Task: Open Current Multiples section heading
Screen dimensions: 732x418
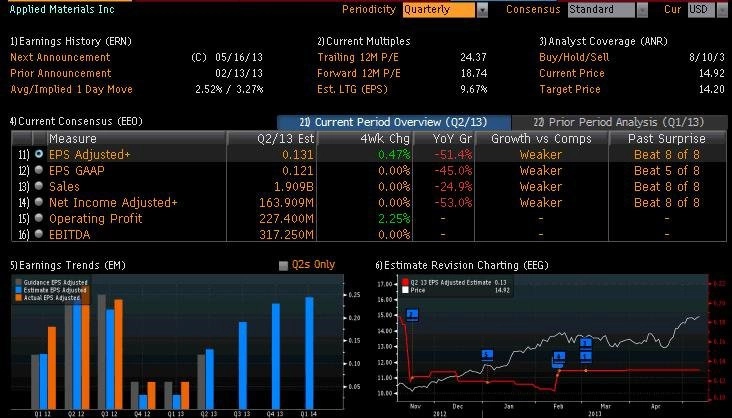Action: tap(364, 41)
